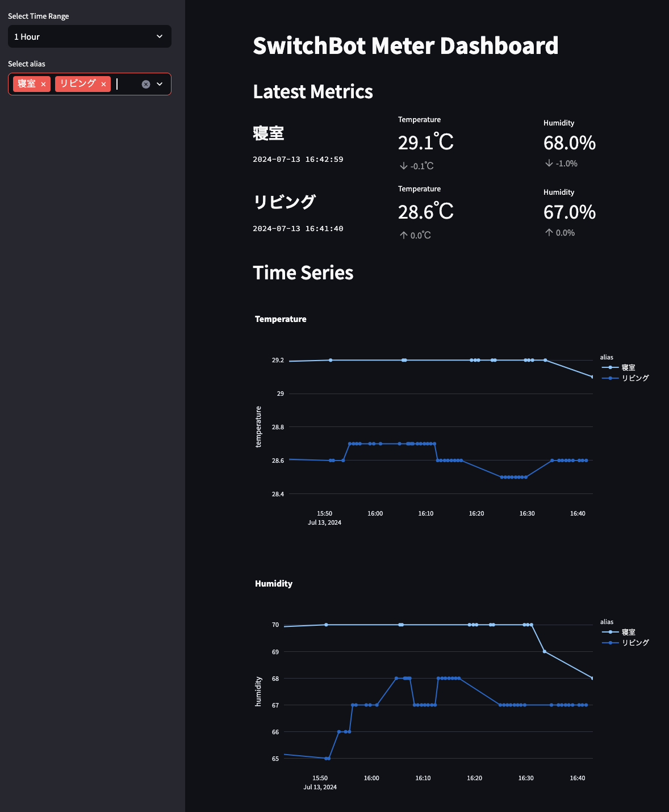
Task: Click the リビング humidity value 67.0%
Action: tap(570, 212)
